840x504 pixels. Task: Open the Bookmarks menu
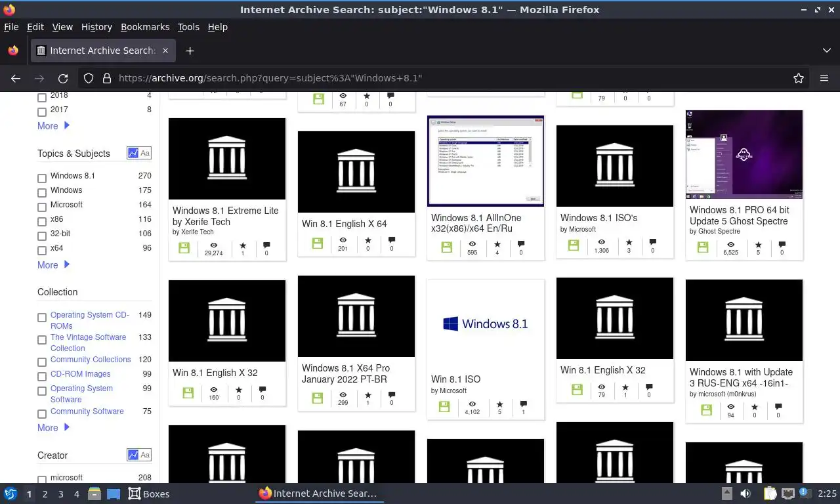point(145,27)
